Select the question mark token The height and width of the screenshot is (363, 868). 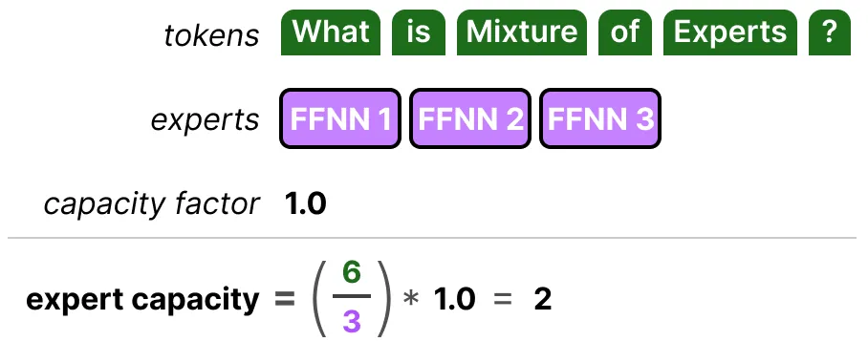(829, 32)
